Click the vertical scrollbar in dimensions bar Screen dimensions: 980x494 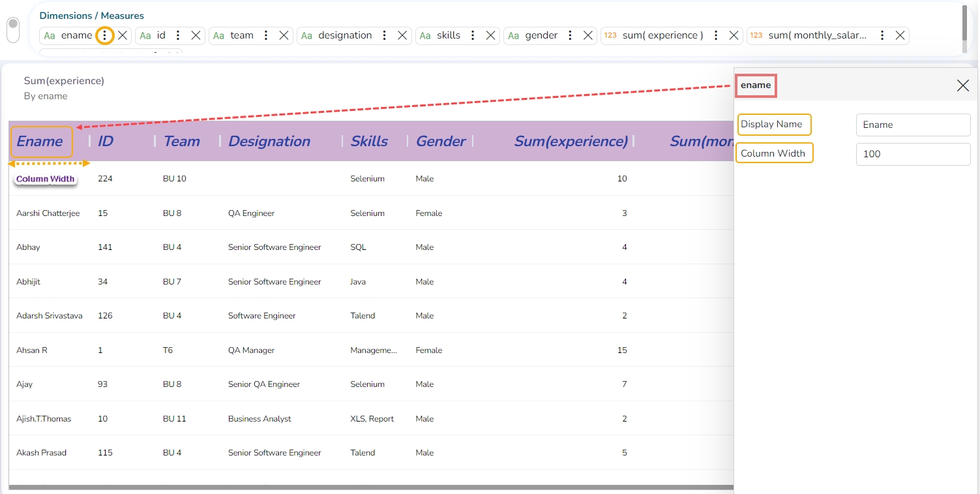pos(965,26)
